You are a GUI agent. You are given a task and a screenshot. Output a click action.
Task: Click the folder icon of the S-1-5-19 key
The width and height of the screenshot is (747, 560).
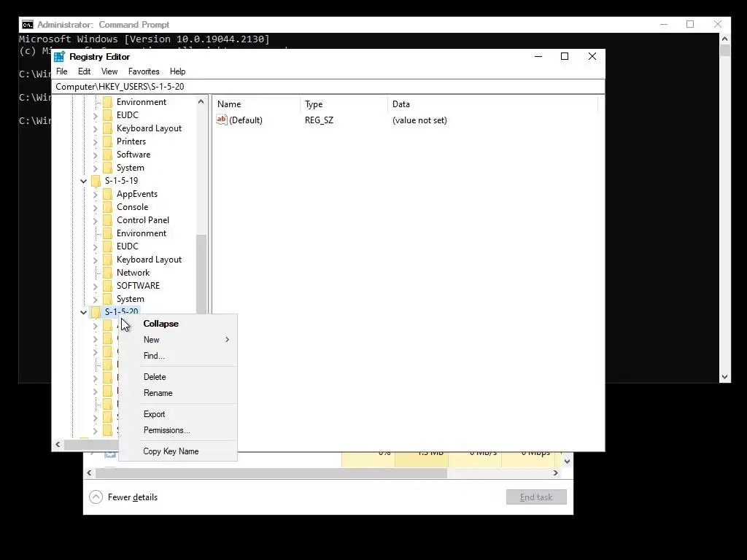pyautogui.click(x=96, y=181)
